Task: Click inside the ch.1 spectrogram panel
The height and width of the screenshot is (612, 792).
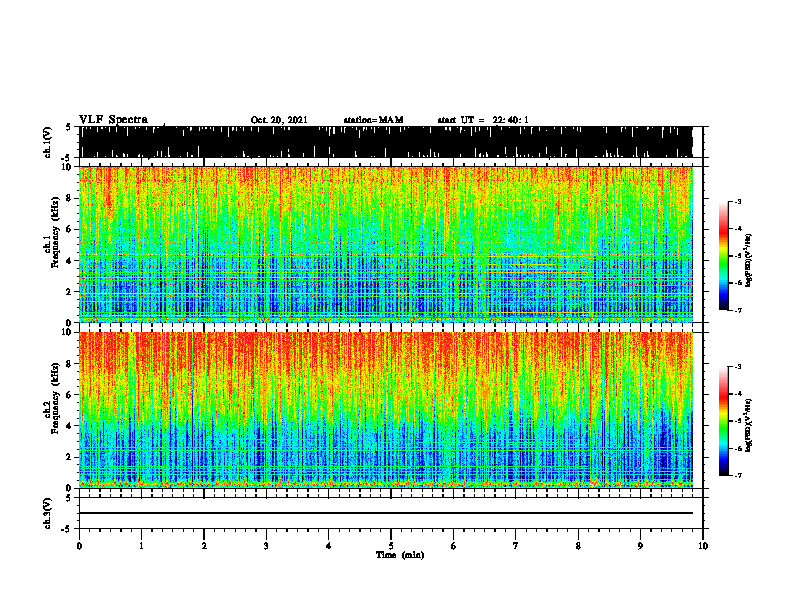Action: (385, 244)
